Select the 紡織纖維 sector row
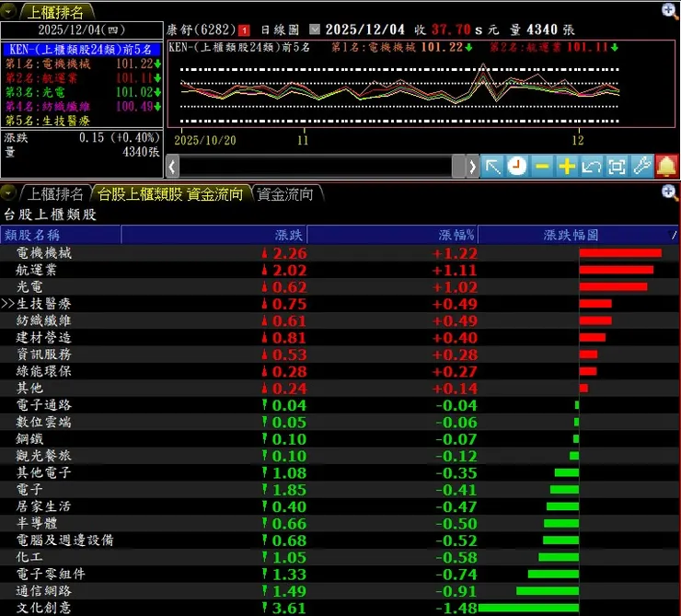The height and width of the screenshot is (616, 681). tap(340, 320)
